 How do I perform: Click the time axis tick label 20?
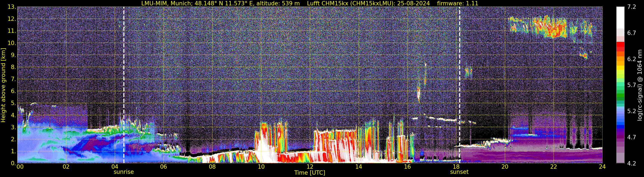point(505,167)
